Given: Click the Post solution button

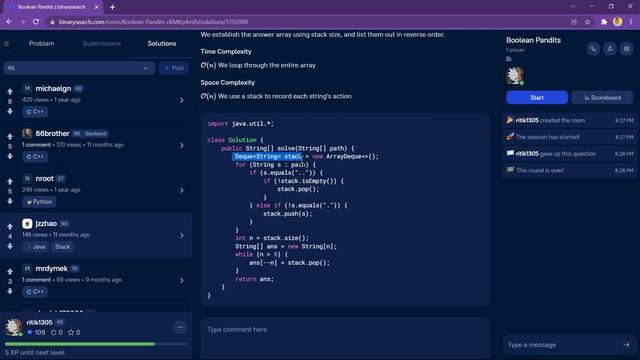Looking at the screenshot, I should (174, 68).
